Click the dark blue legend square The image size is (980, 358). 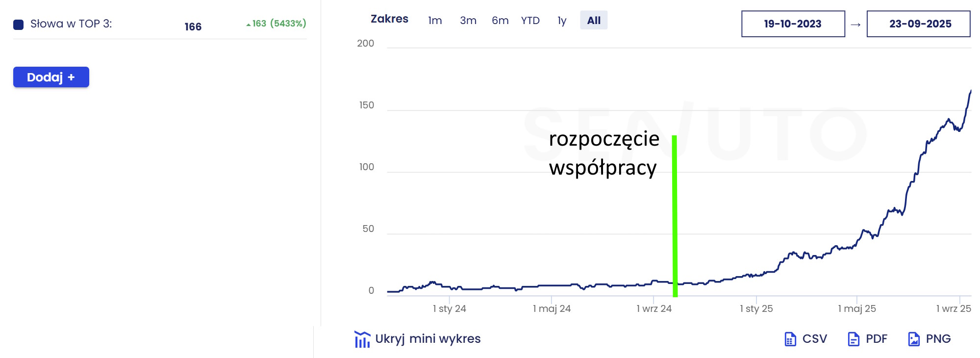(19, 25)
